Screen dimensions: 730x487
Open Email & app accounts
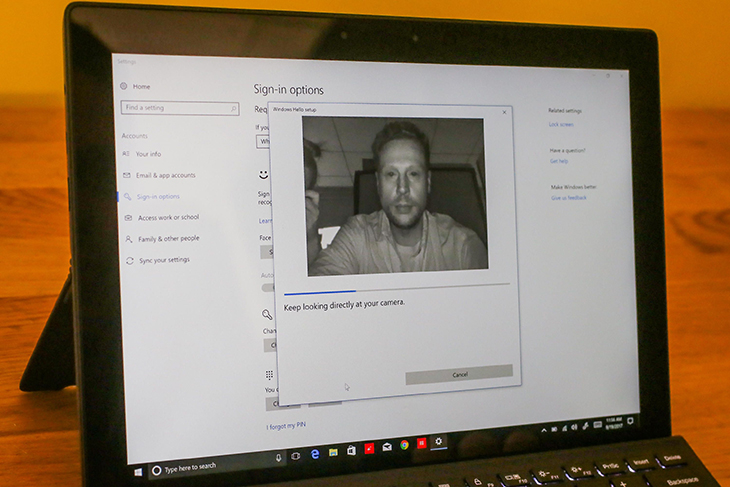[x=159, y=175]
